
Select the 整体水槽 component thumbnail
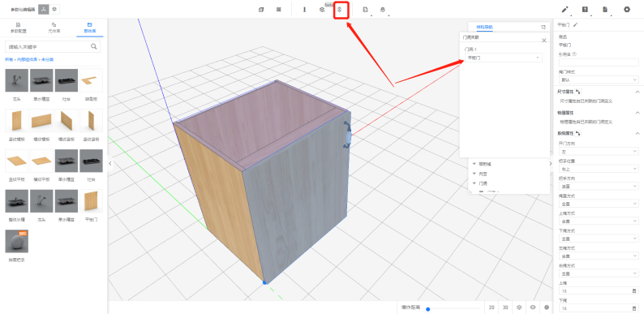(x=17, y=201)
